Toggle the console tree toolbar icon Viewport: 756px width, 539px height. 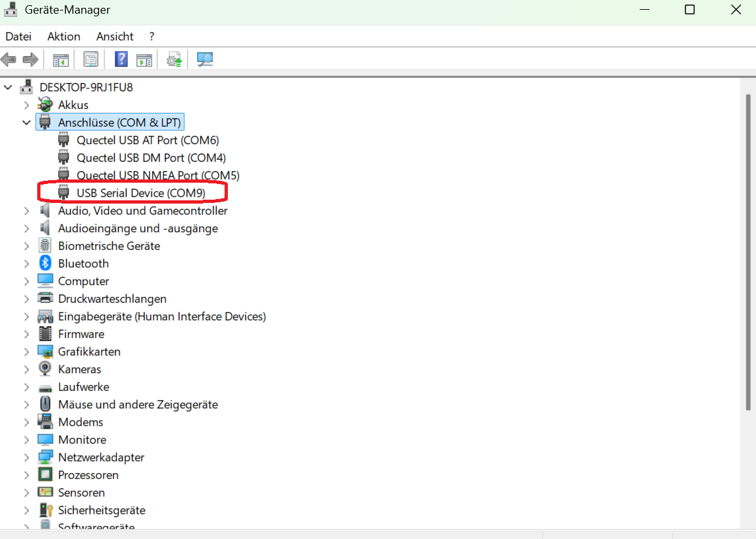click(61, 60)
